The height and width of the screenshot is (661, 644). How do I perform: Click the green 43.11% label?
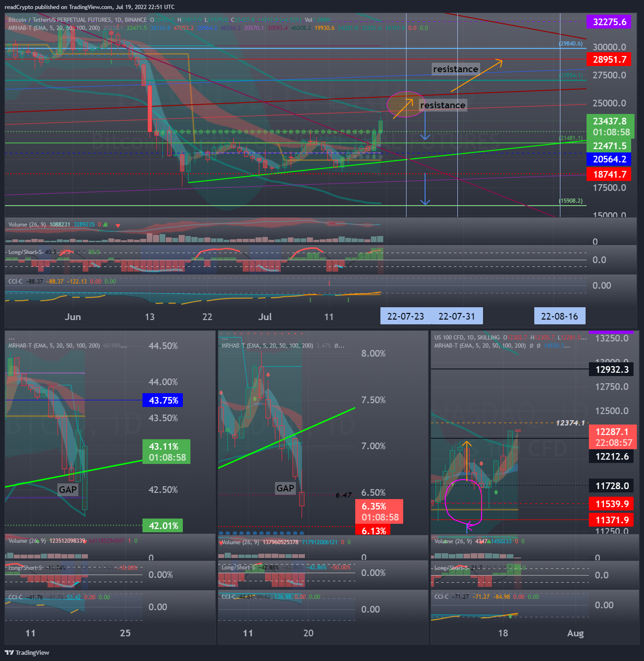(166, 452)
